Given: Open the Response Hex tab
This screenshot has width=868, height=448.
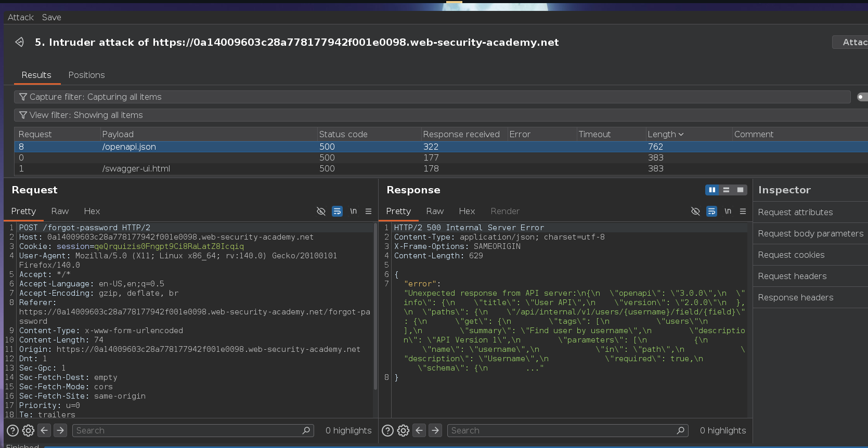Looking at the screenshot, I should tap(467, 211).
